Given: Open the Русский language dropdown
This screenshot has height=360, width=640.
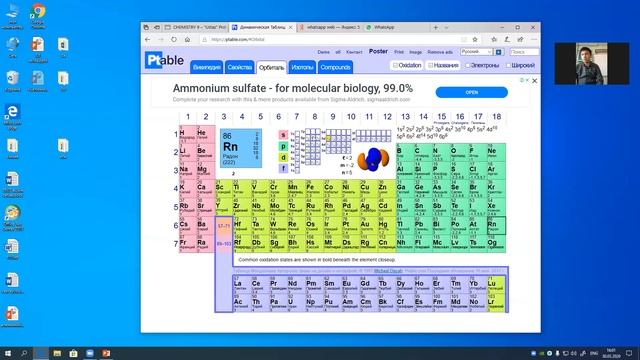Looking at the screenshot, I should pos(476,52).
